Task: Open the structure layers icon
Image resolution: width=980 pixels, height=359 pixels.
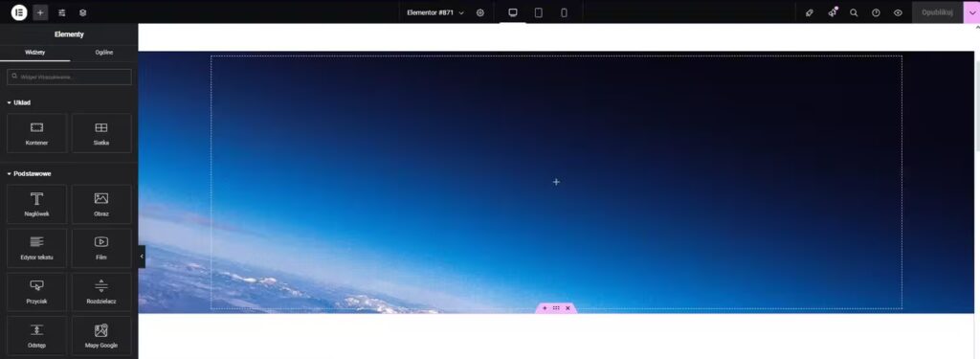Action: point(82,12)
